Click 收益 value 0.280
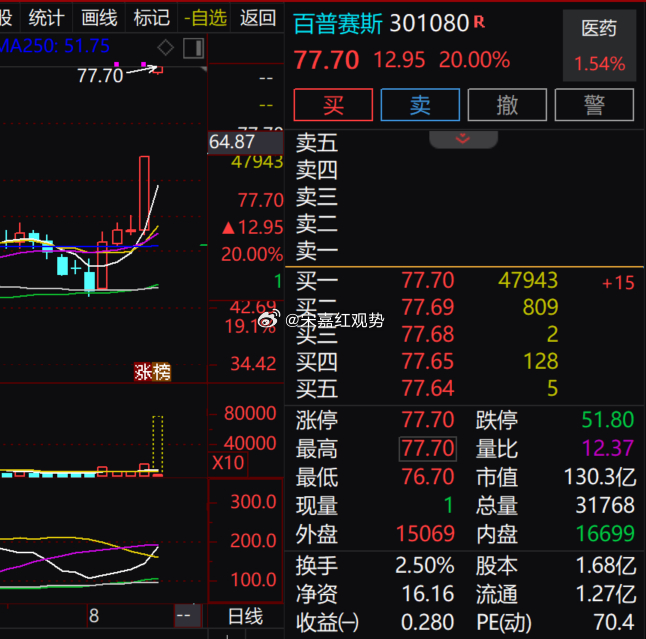The height and width of the screenshot is (639, 646). 427,622
